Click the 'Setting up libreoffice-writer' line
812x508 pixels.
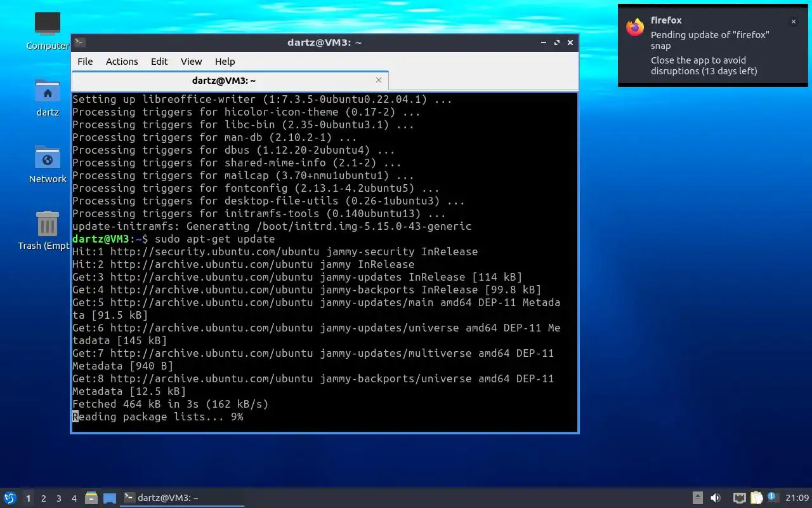[263, 99]
